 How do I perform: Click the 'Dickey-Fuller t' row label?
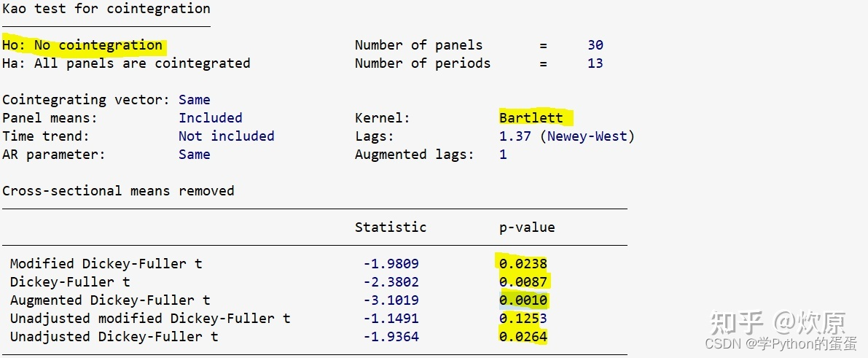click(70, 282)
